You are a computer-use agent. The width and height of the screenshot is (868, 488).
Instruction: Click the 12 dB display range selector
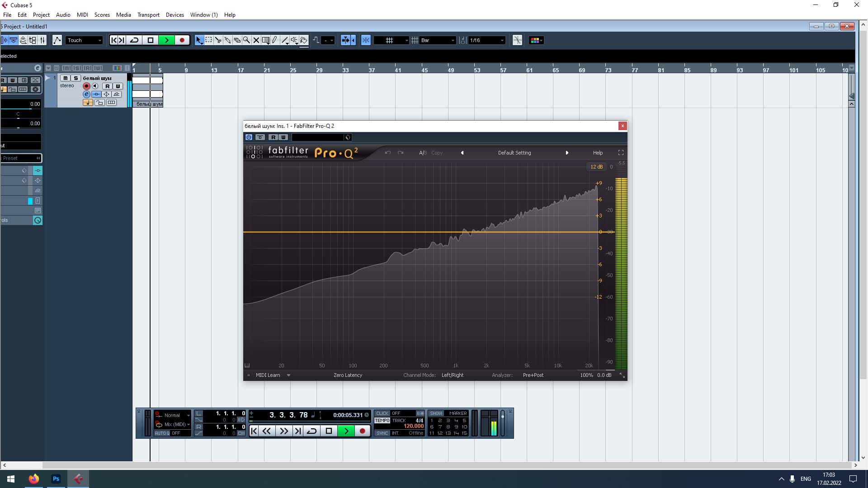tap(596, 167)
